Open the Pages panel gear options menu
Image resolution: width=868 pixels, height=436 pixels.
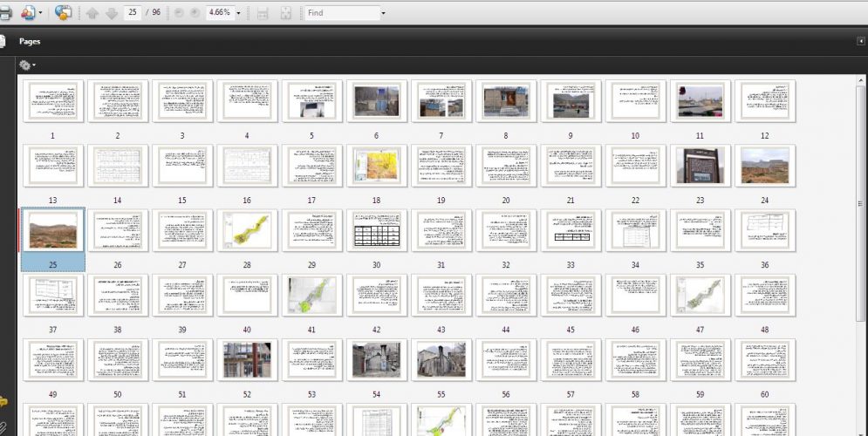tap(26, 65)
